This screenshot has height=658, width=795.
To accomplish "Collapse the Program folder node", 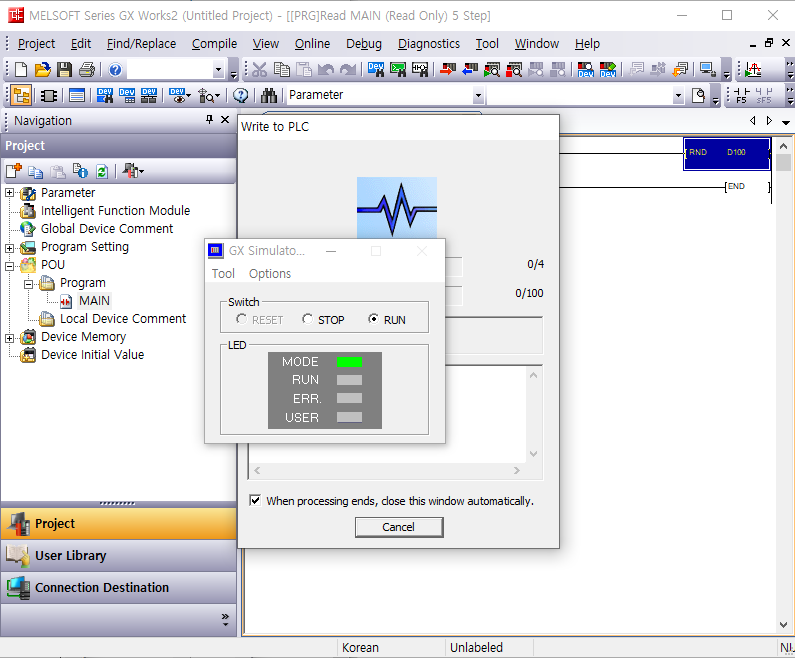I will [28, 284].
